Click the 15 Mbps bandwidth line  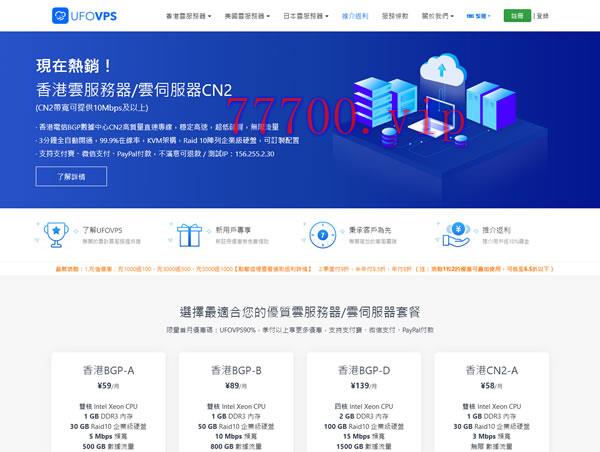pyautogui.click(x=364, y=436)
